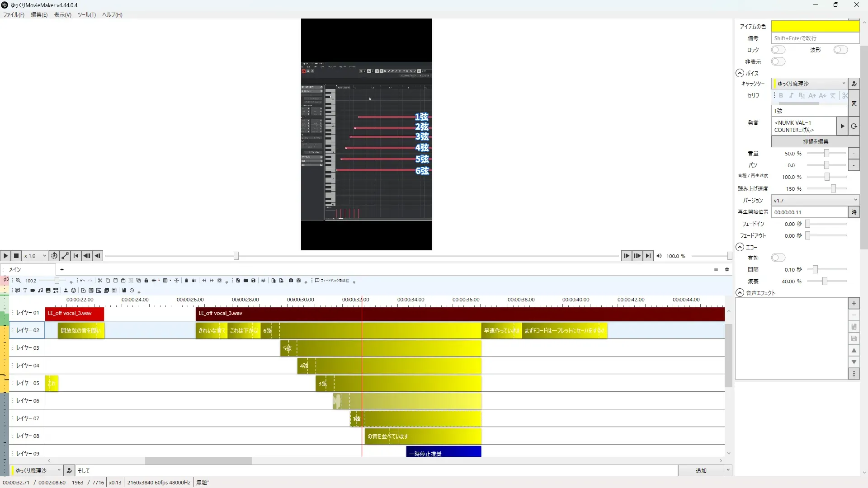Collapse the ボイス section
This screenshot has height=488, width=868.
(740, 73)
